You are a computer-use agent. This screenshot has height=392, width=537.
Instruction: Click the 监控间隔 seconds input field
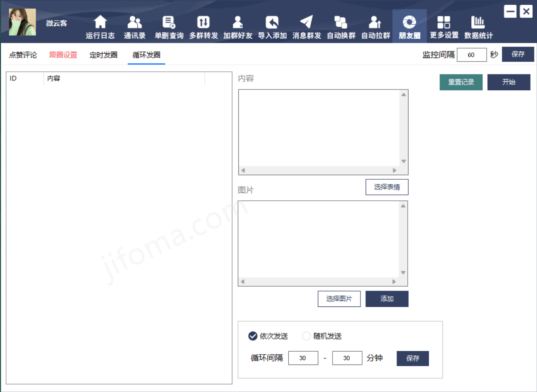coord(471,55)
